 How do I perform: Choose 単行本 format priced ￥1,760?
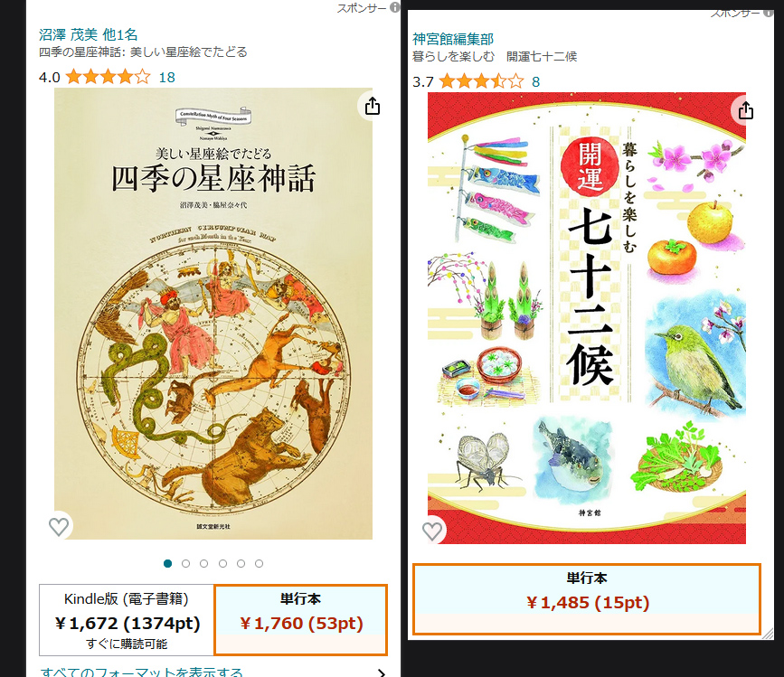pos(300,620)
